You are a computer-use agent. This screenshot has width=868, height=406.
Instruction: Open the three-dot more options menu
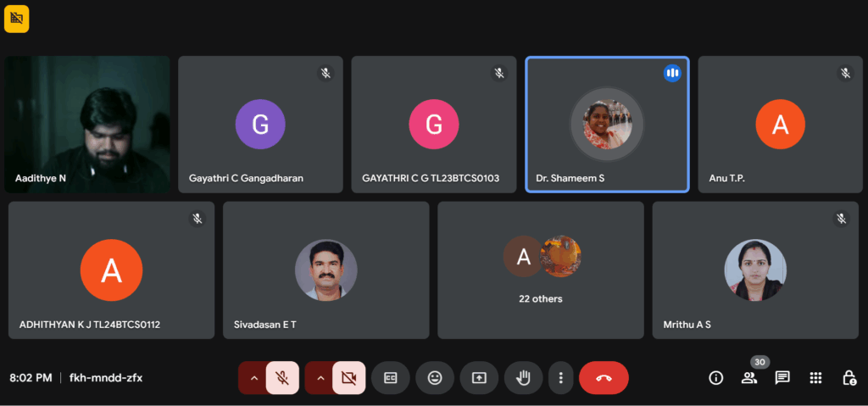coord(561,378)
